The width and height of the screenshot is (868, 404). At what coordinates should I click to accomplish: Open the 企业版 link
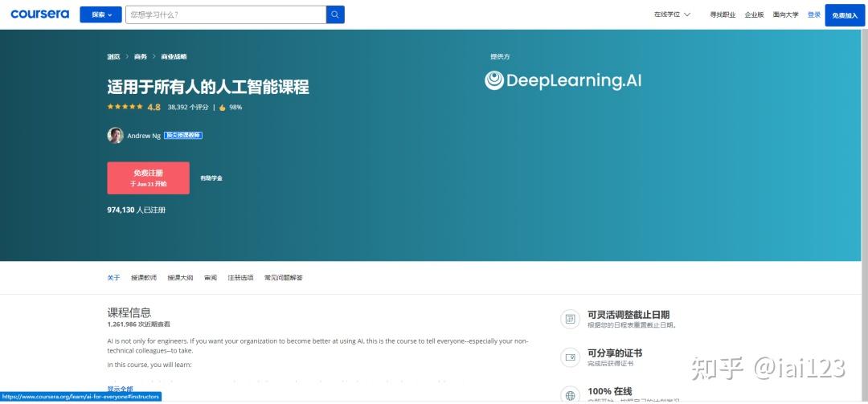754,15
